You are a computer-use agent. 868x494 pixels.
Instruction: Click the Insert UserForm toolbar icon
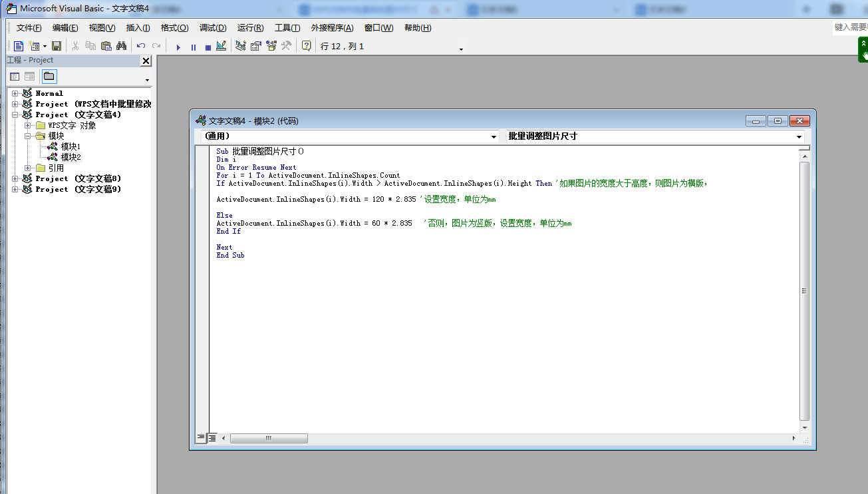[33, 46]
